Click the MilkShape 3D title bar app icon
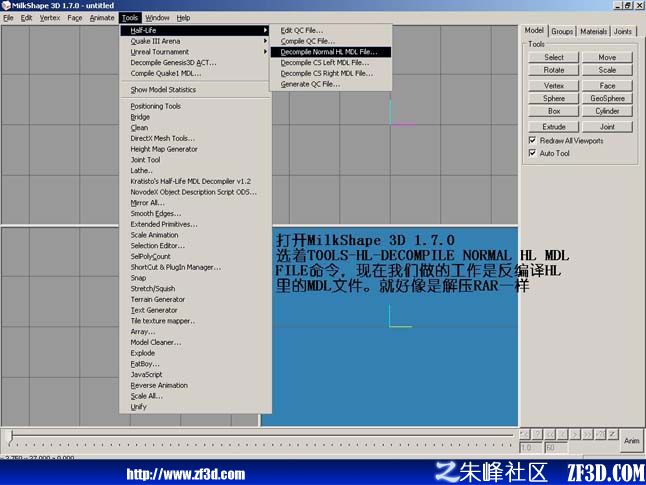Image resolution: width=646 pixels, height=485 pixels. click(6, 5)
